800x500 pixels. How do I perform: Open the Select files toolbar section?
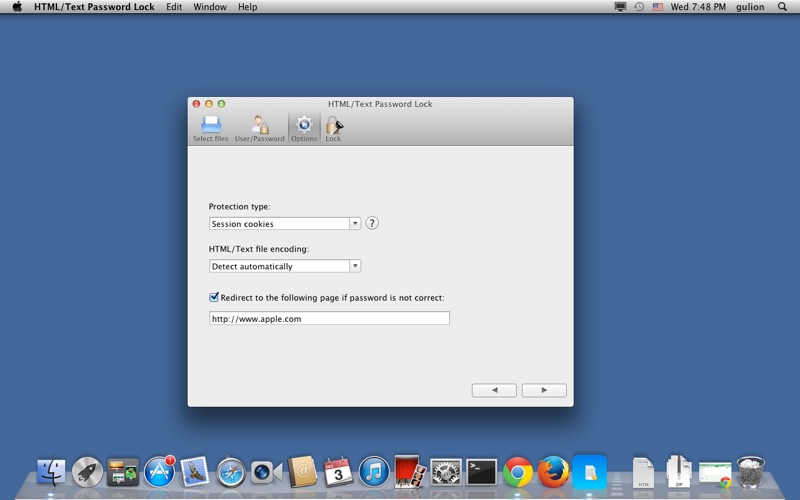(x=210, y=129)
